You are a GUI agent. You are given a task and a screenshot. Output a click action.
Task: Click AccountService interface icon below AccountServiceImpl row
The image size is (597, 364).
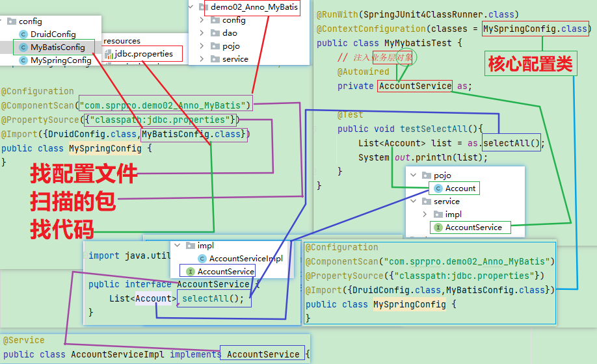pos(191,272)
